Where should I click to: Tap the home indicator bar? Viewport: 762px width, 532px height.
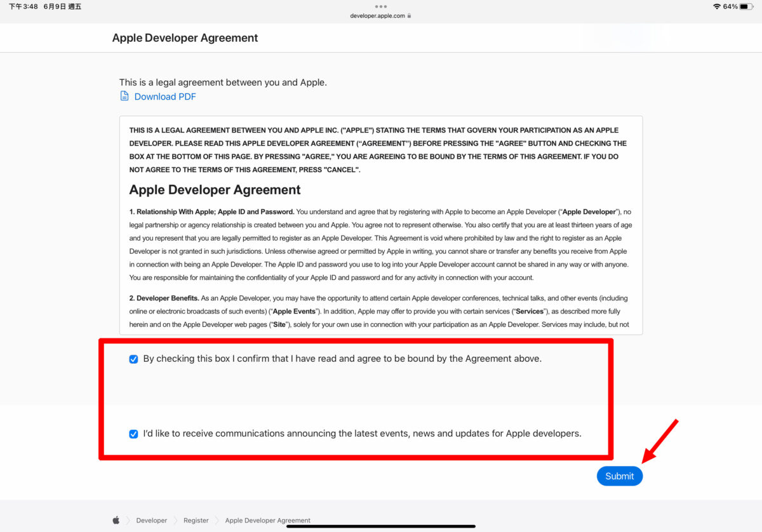(x=381, y=526)
